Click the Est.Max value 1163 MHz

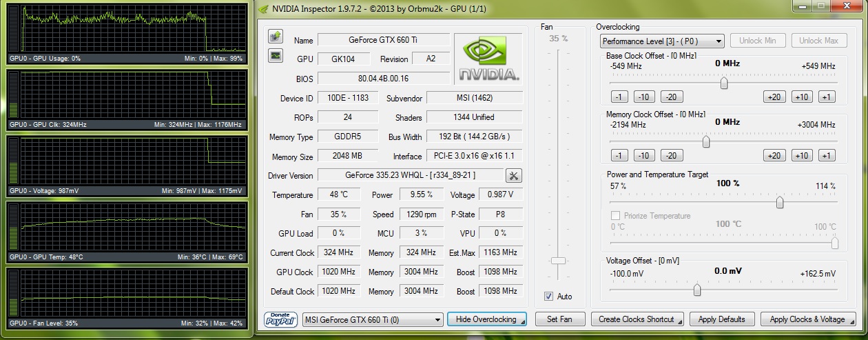501,252
